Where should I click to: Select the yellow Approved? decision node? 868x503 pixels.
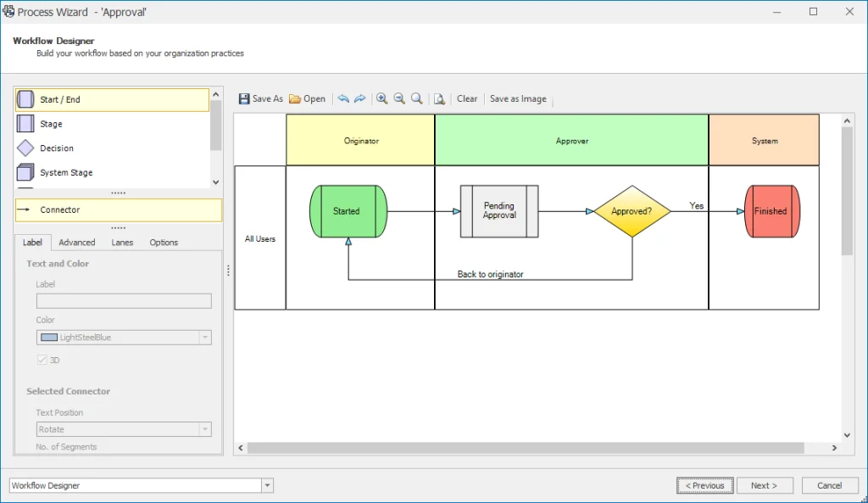point(632,211)
